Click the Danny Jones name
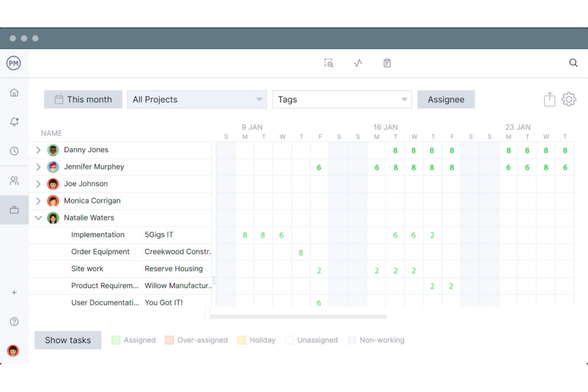588x392 pixels. click(86, 150)
